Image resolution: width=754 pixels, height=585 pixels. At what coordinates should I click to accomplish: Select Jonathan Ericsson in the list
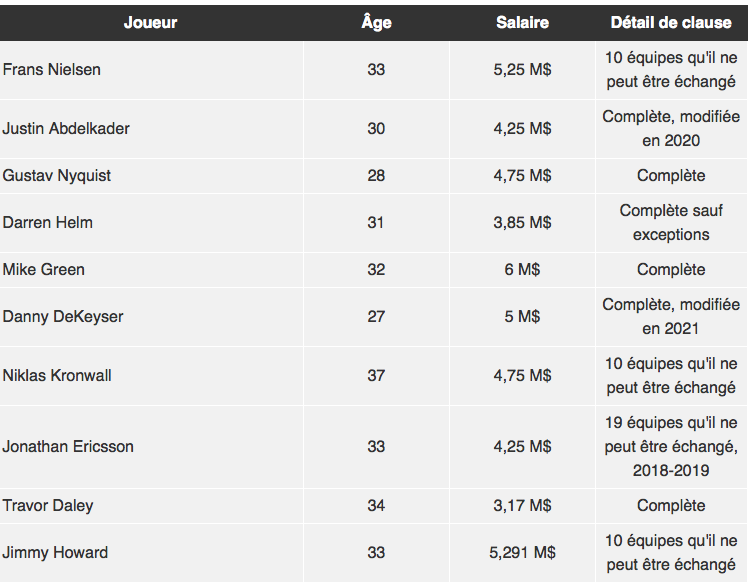click(68, 447)
